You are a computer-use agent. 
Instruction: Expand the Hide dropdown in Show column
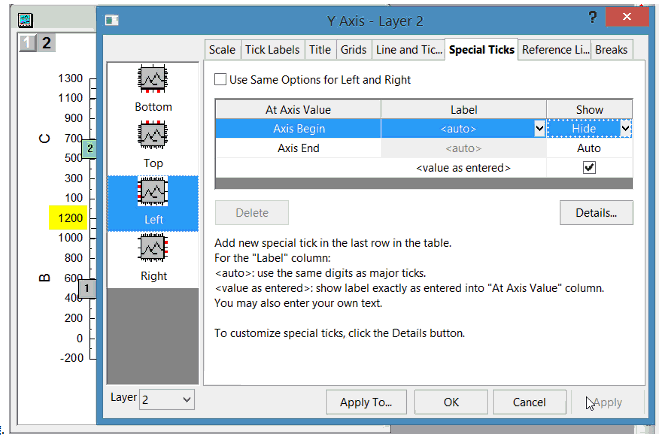pyautogui.click(x=625, y=128)
